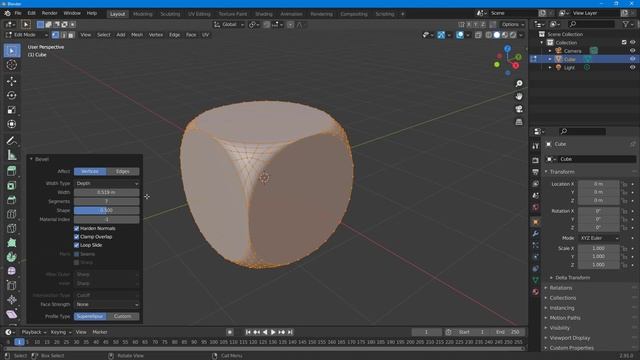This screenshot has height=360, width=640.
Task: Open the File menu
Action: [18, 13]
